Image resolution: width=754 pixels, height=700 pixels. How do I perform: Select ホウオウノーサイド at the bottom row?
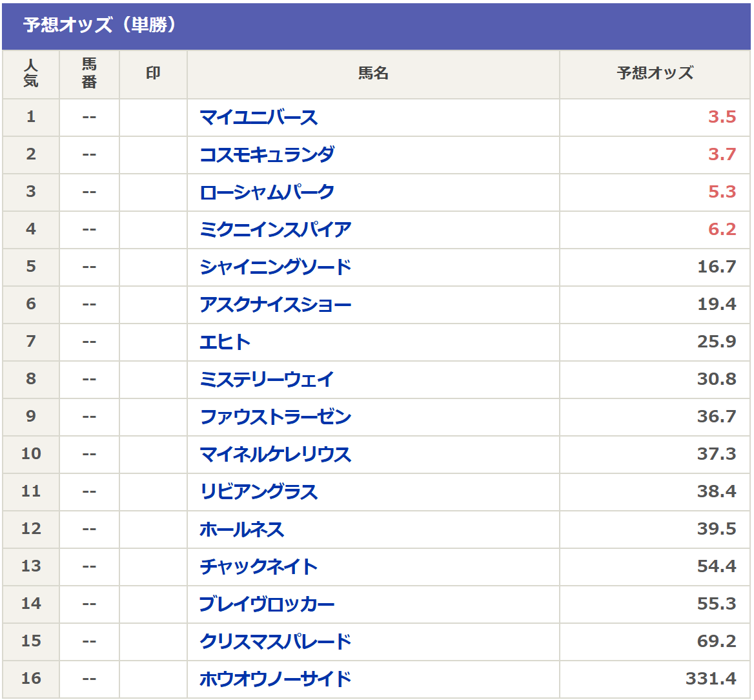275,679
